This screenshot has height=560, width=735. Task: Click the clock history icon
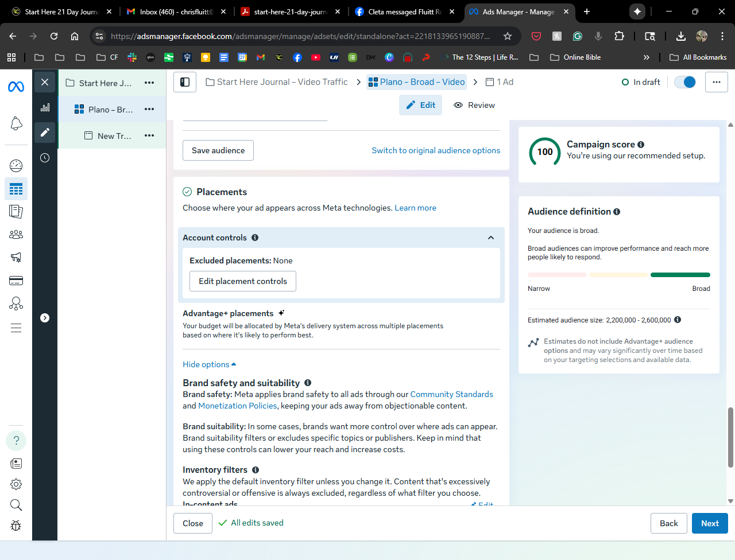(45, 158)
